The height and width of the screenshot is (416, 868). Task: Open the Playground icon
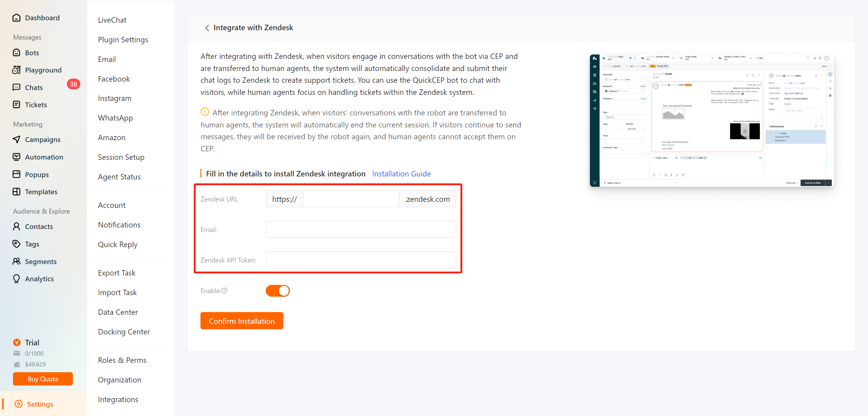[x=16, y=70]
